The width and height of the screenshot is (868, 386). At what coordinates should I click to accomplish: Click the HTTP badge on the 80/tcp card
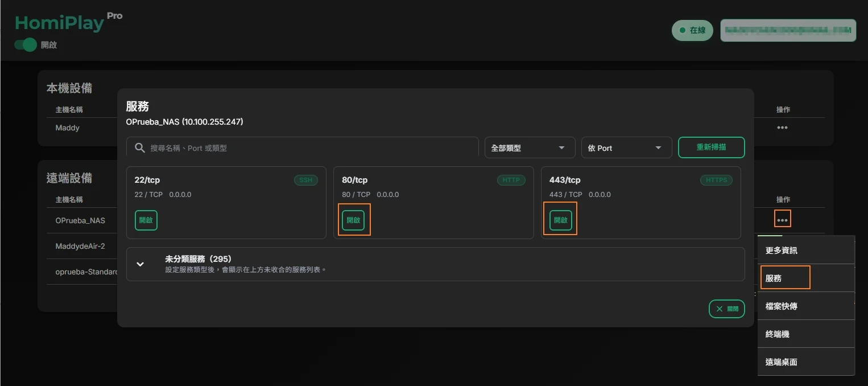point(511,180)
